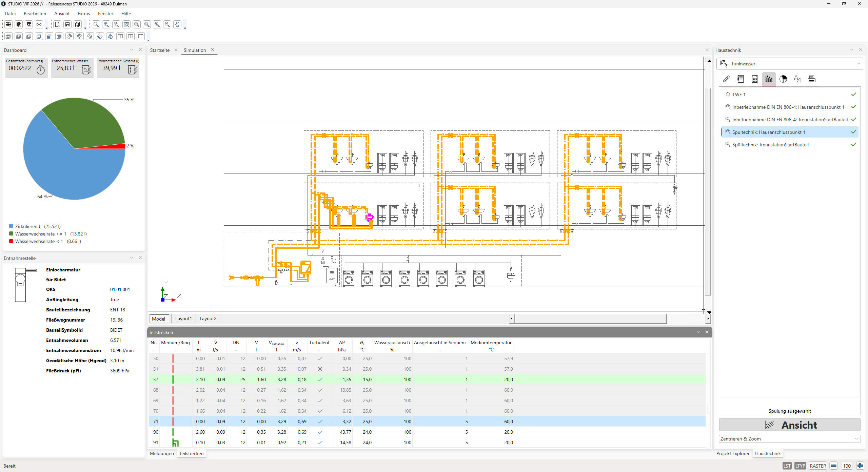This screenshot has width=868, height=472.
Task: Open the calculator tab in Haustechnik
Action: (x=755, y=79)
